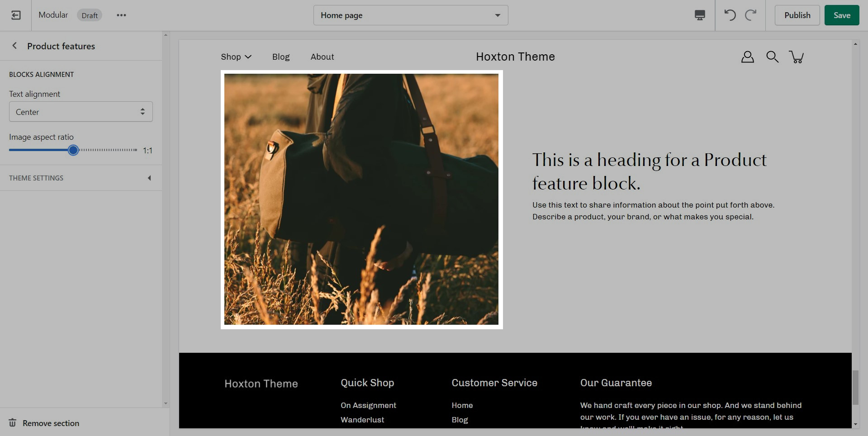Go back from Product features panel
The width and height of the screenshot is (868, 436).
(x=14, y=46)
